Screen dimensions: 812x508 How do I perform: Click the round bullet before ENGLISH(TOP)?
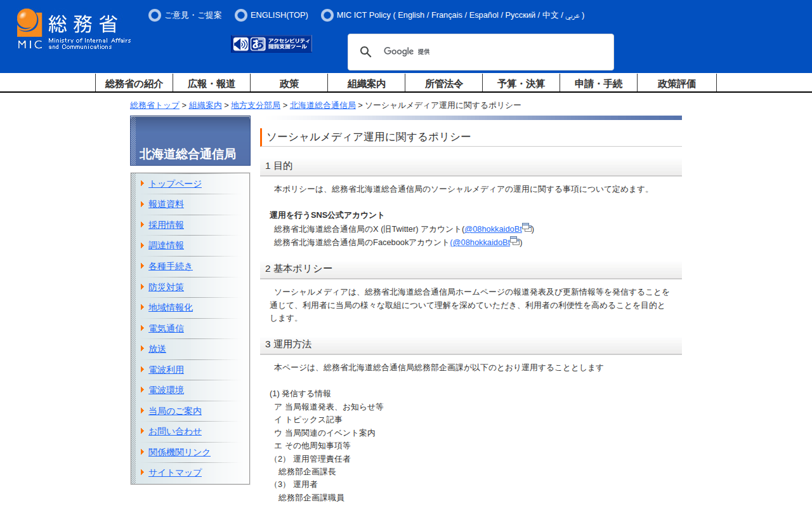[x=241, y=15]
